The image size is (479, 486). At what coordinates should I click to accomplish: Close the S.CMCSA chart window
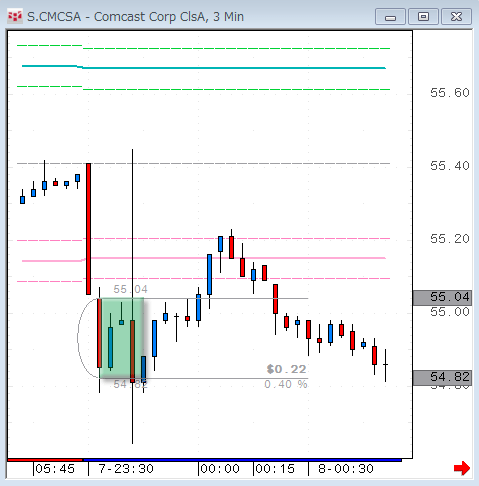(456, 17)
